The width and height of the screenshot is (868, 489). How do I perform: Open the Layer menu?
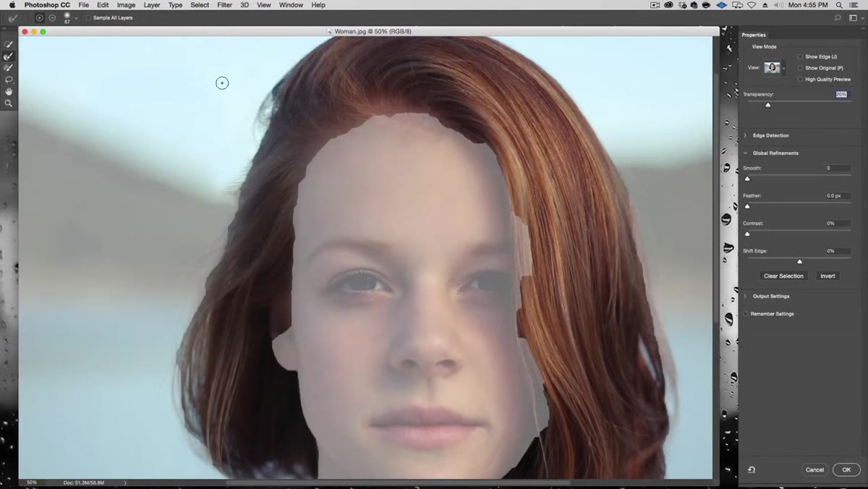[x=152, y=5]
